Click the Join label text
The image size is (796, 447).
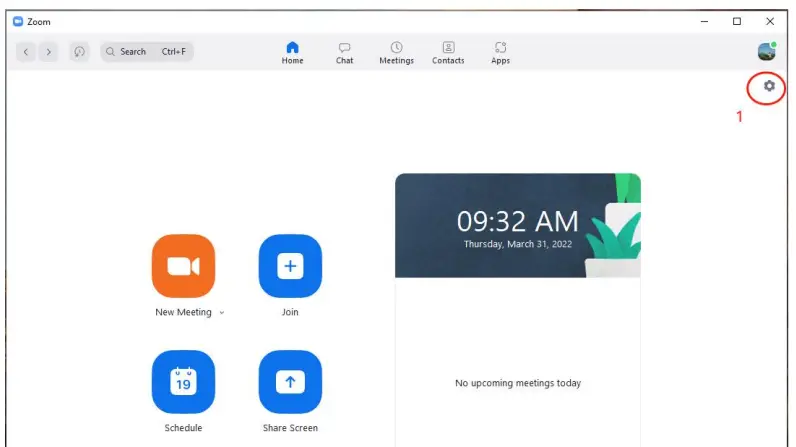(290, 312)
